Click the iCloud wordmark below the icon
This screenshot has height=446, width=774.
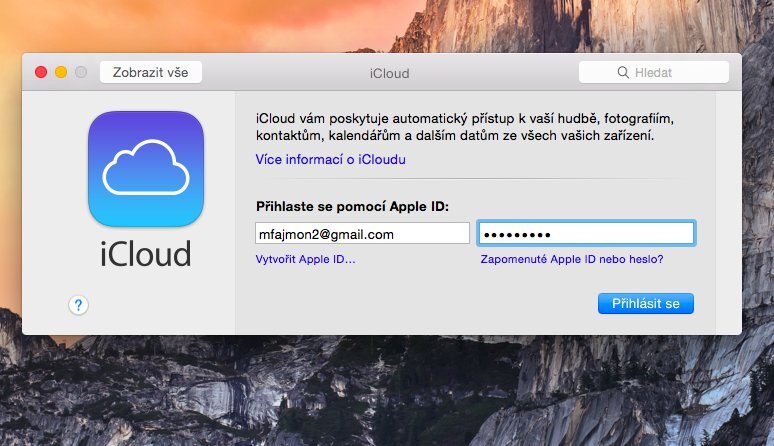point(146,254)
